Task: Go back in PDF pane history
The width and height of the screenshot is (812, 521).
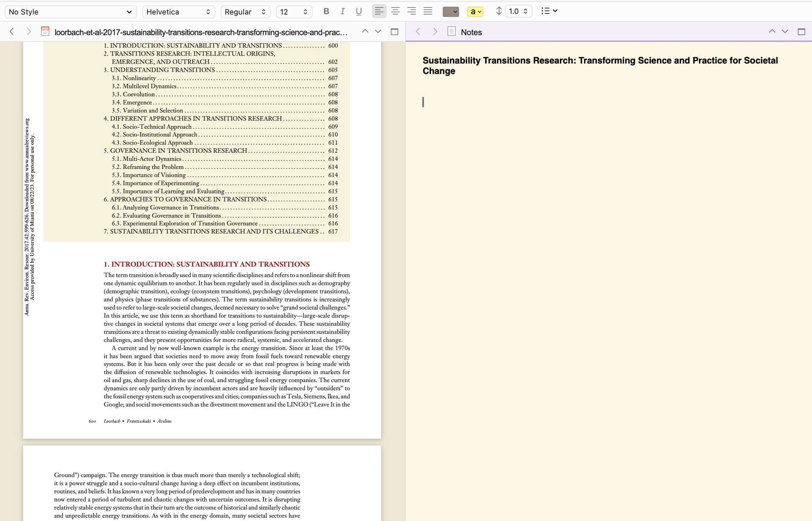Action: 12,32
